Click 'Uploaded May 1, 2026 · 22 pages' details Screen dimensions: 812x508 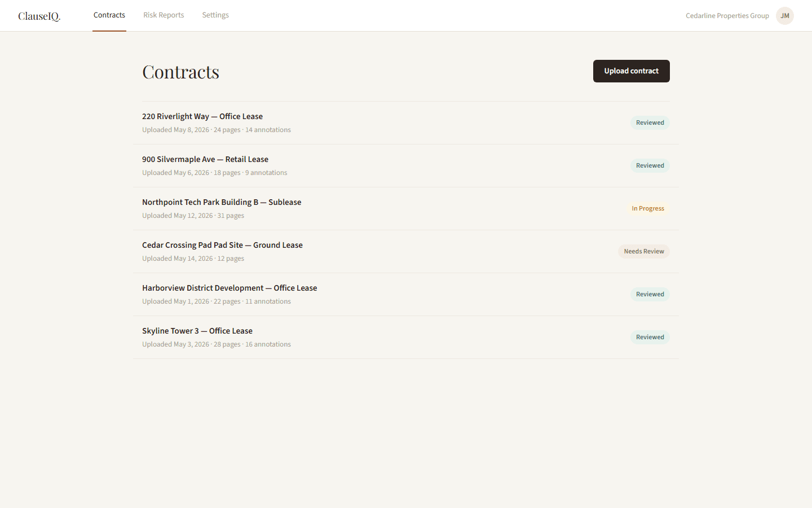[217, 301]
